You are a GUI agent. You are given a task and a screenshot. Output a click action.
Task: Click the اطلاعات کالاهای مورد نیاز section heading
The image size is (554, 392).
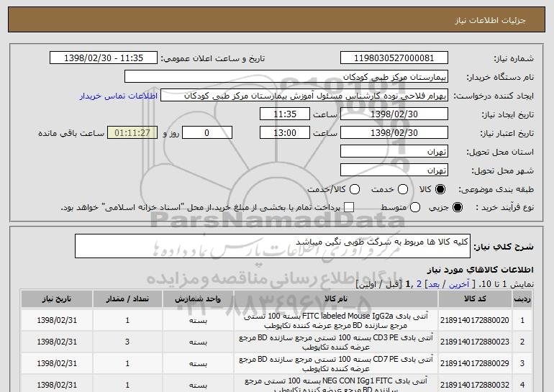(x=481, y=270)
